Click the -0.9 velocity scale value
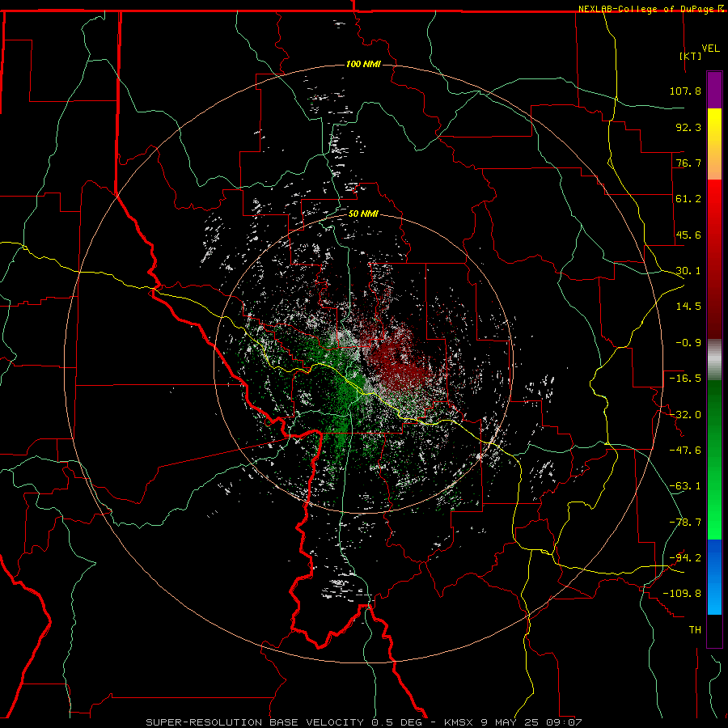This screenshot has width=728, height=728. point(688,342)
